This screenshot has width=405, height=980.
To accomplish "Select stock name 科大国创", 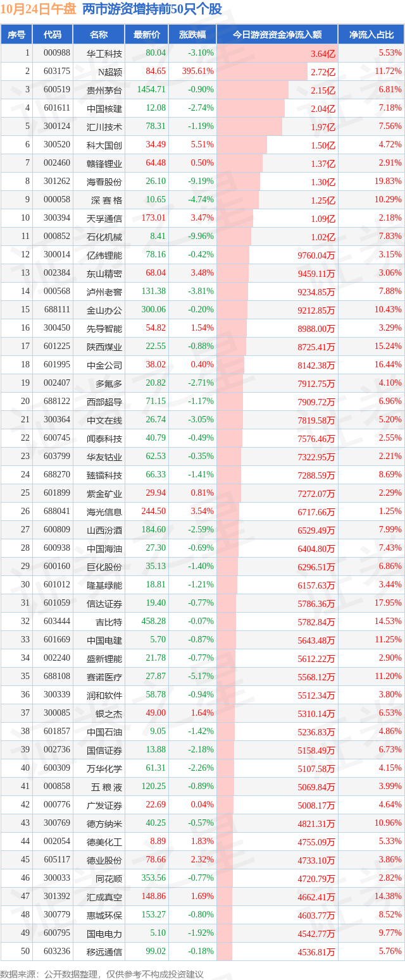I will pyautogui.click(x=104, y=145).
